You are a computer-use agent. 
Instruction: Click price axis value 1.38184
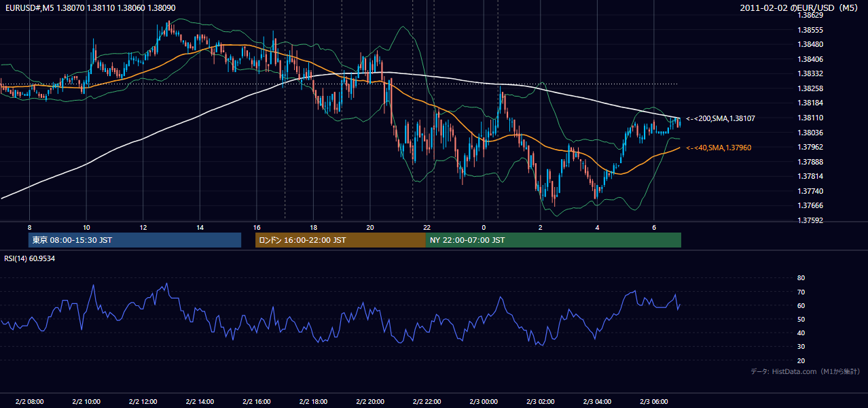[811, 103]
